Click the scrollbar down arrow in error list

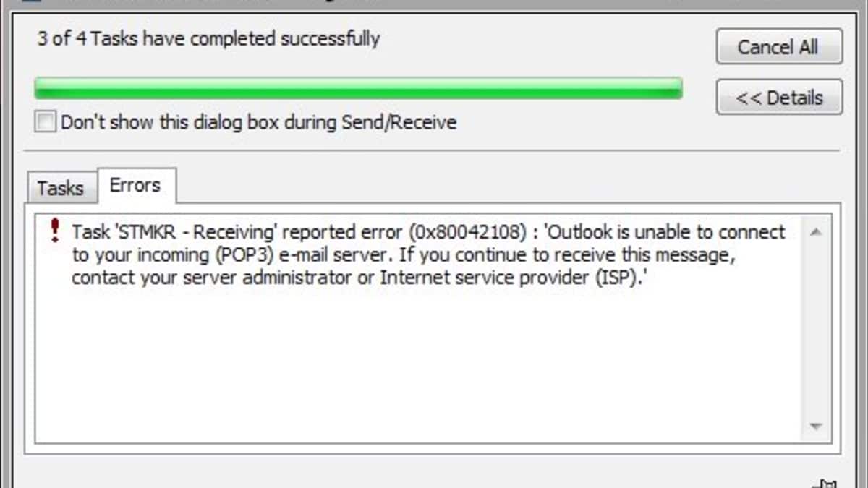[x=816, y=427]
